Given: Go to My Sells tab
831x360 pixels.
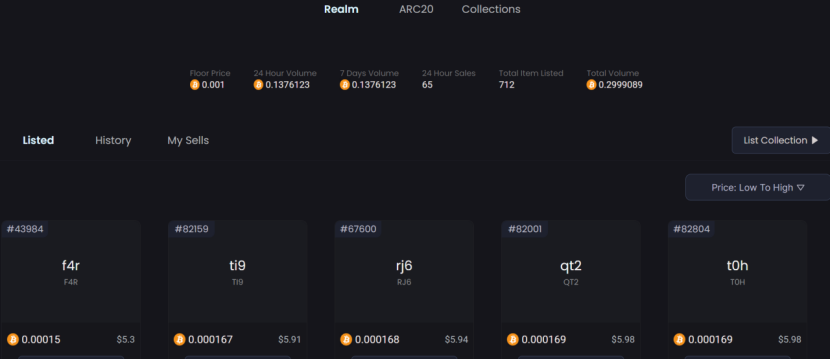Looking at the screenshot, I should click(x=188, y=141).
